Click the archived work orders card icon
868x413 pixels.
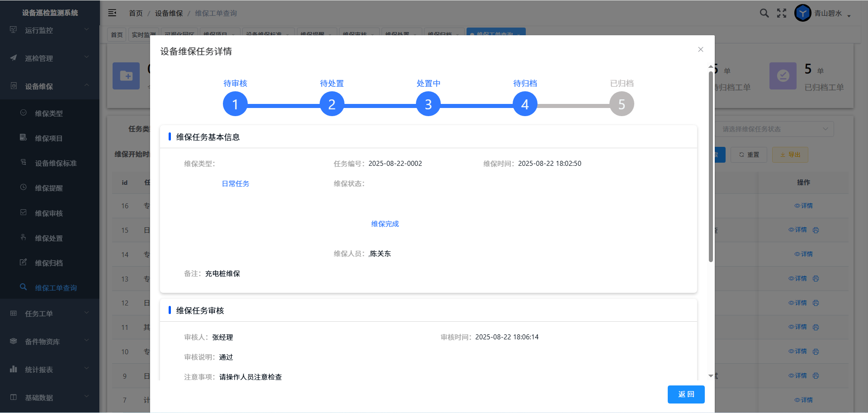pyautogui.click(x=783, y=76)
